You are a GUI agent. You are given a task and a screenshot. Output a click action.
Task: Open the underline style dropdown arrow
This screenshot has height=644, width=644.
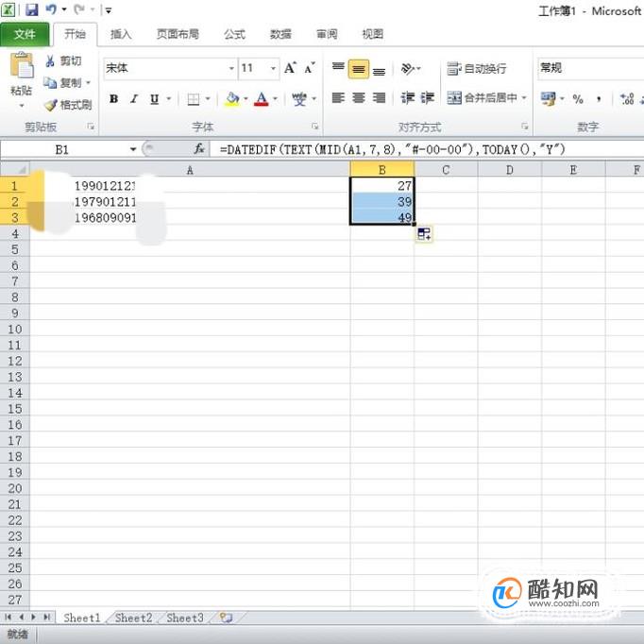[169, 98]
